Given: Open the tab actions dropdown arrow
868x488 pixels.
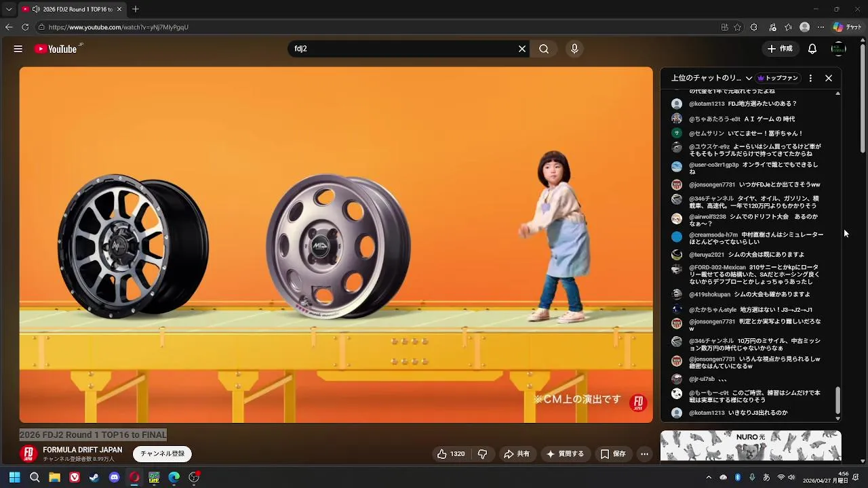Looking at the screenshot, I should (x=9, y=9).
